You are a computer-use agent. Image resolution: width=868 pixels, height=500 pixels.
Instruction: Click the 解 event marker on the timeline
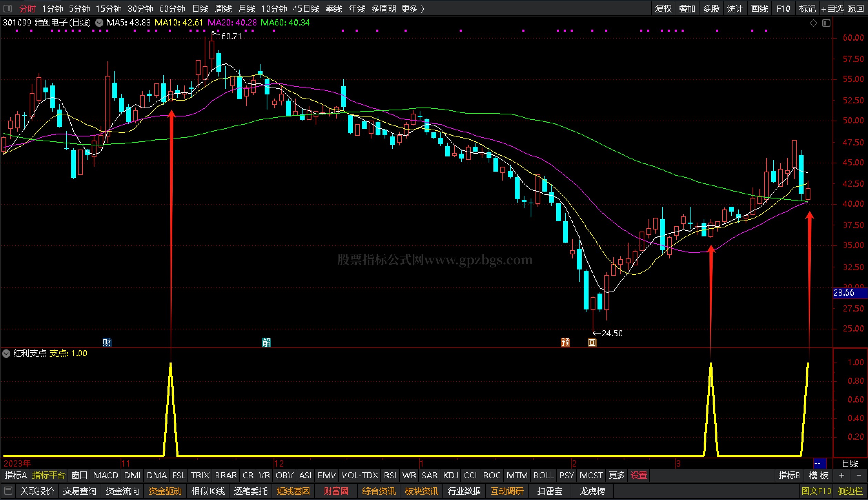click(266, 342)
